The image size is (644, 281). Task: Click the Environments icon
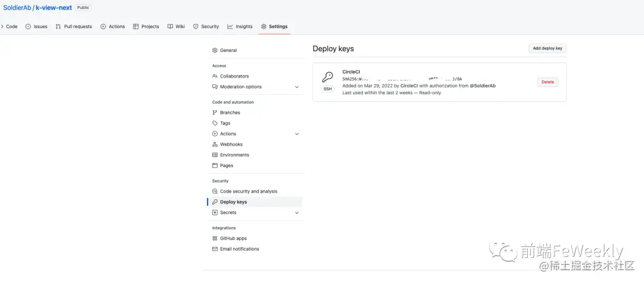tap(215, 155)
